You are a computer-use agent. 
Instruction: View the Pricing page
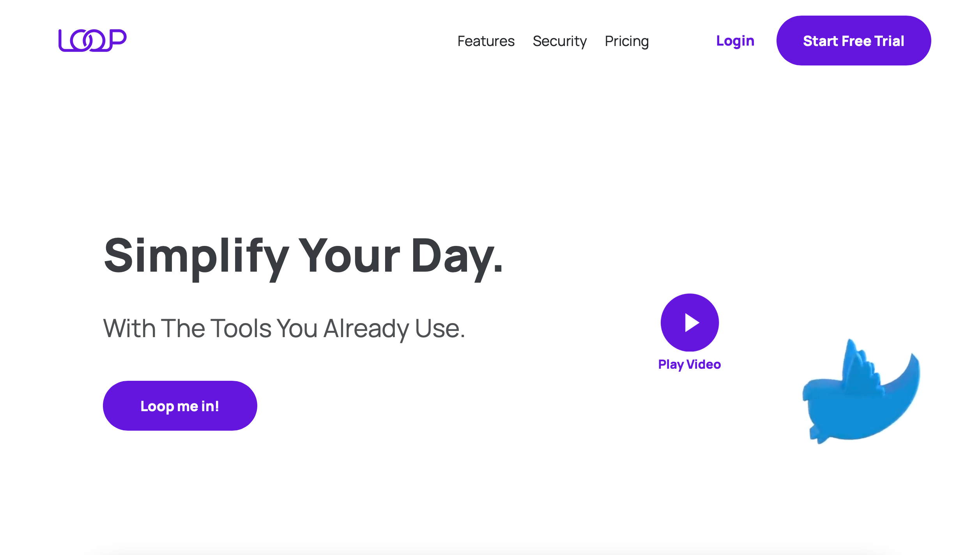pos(626,41)
